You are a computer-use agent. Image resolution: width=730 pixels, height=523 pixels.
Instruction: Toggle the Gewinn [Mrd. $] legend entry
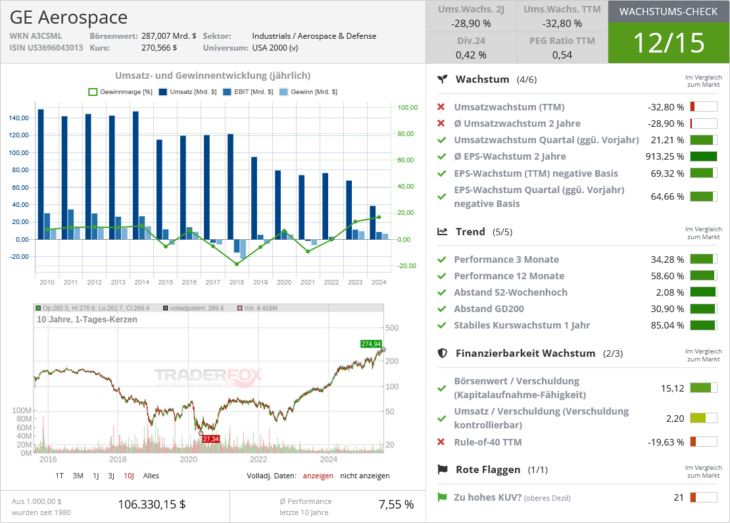coord(308,92)
